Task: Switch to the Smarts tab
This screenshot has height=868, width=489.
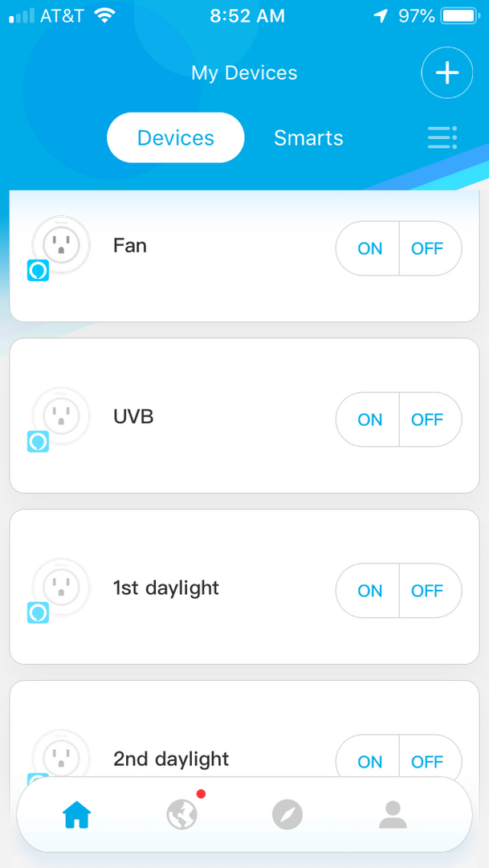Action: click(308, 138)
